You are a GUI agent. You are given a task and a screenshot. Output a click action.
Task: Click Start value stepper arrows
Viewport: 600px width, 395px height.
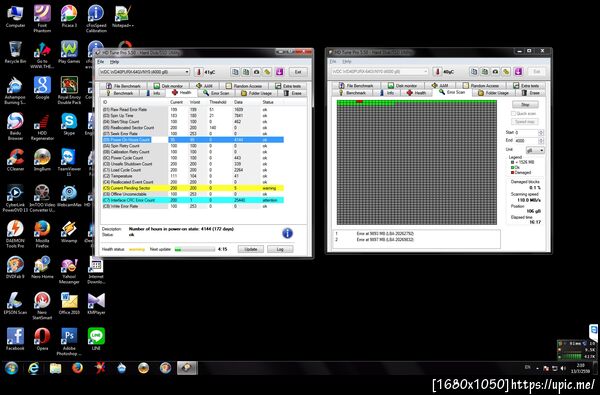pyautogui.click(x=541, y=132)
